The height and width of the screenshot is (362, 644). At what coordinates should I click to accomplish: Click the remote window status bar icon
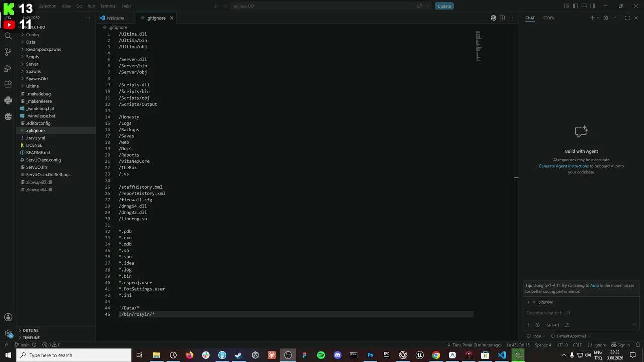tap(6, 345)
